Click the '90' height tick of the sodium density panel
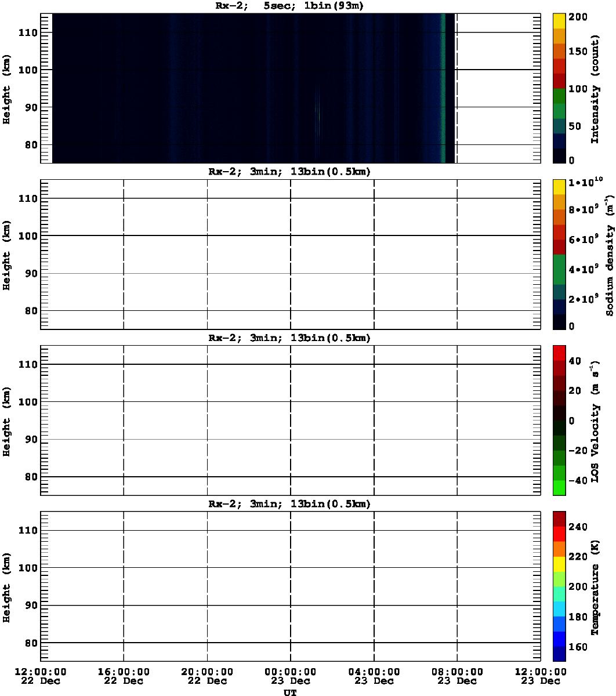The width and height of the screenshot is (616, 696). (x=32, y=273)
